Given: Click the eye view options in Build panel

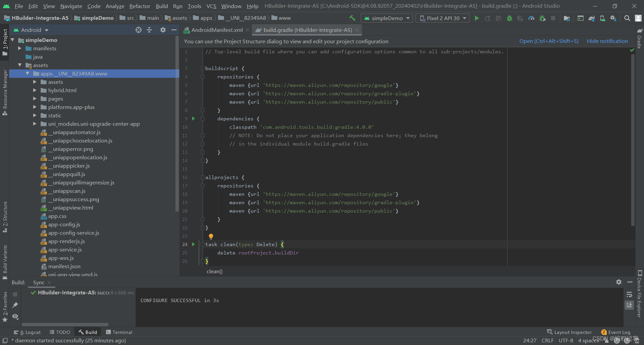Looking at the screenshot, I should click(x=15, y=317).
